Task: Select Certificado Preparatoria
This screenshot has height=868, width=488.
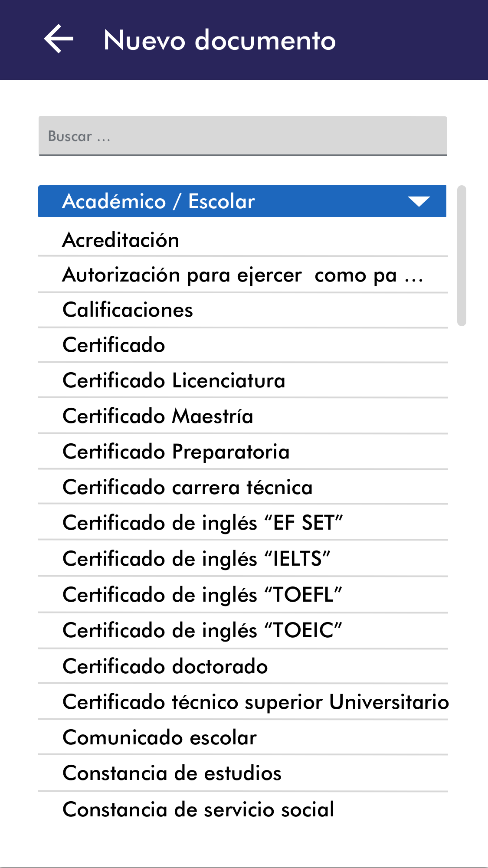Action: [176, 452]
